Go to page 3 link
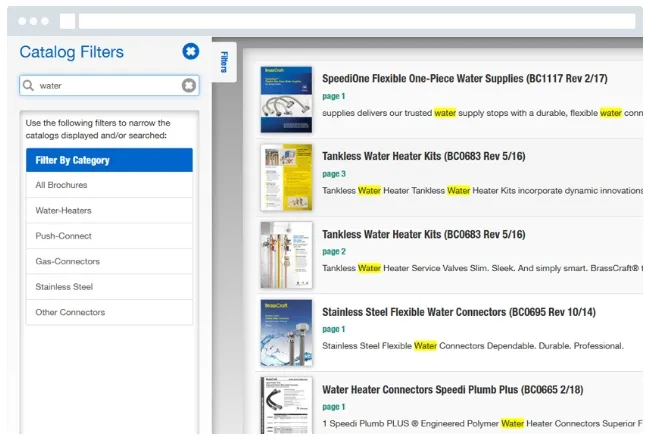The height and width of the screenshot is (441, 652). point(334,174)
